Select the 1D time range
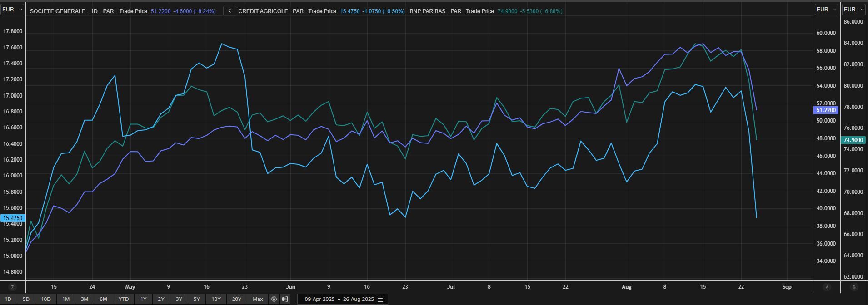Screen dimensions: 868x305 point(8,299)
